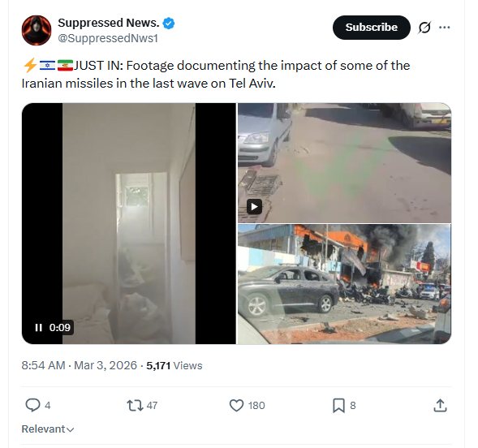Viewport: 478px width, 448px height.
Task: Expand the Relevant replies sort dropdown
Action: tap(48, 429)
